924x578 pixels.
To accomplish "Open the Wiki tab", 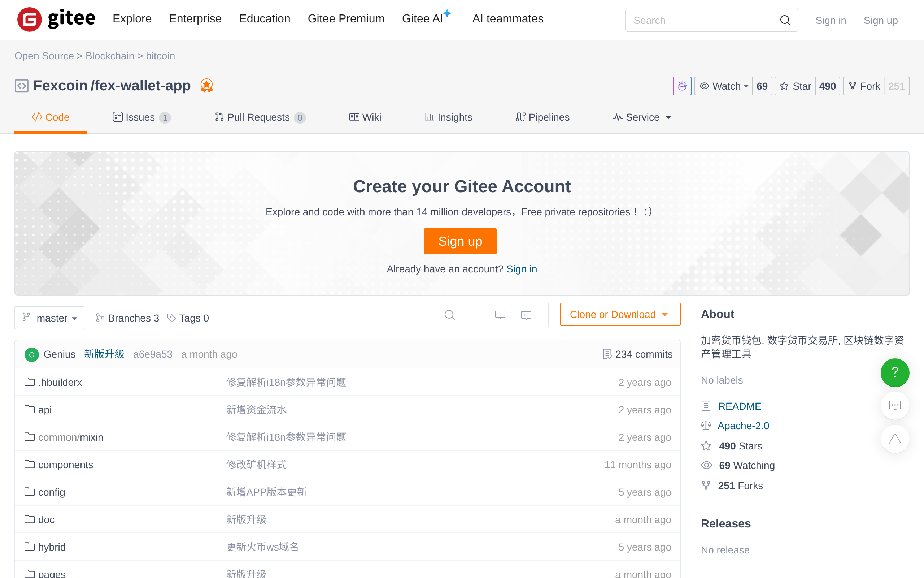I will pyautogui.click(x=365, y=117).
